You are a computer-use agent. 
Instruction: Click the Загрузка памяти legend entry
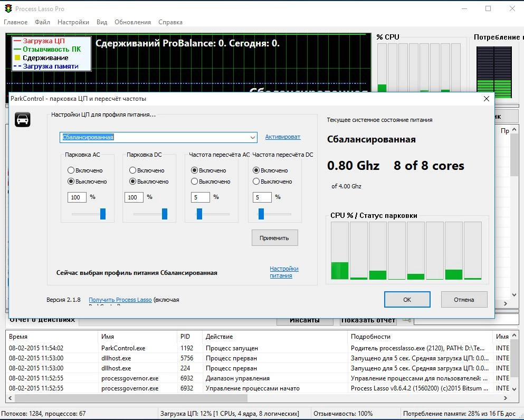pyautogui.click(x=46, y=66)
